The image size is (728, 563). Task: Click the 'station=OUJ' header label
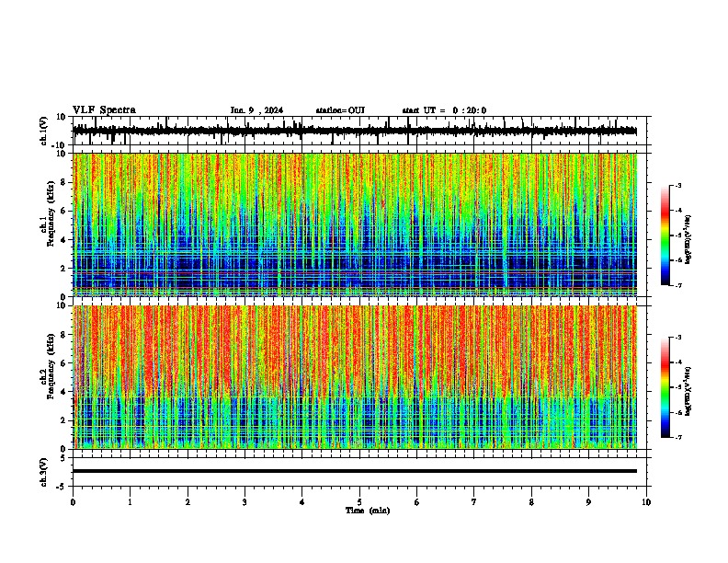click(340, 110)
